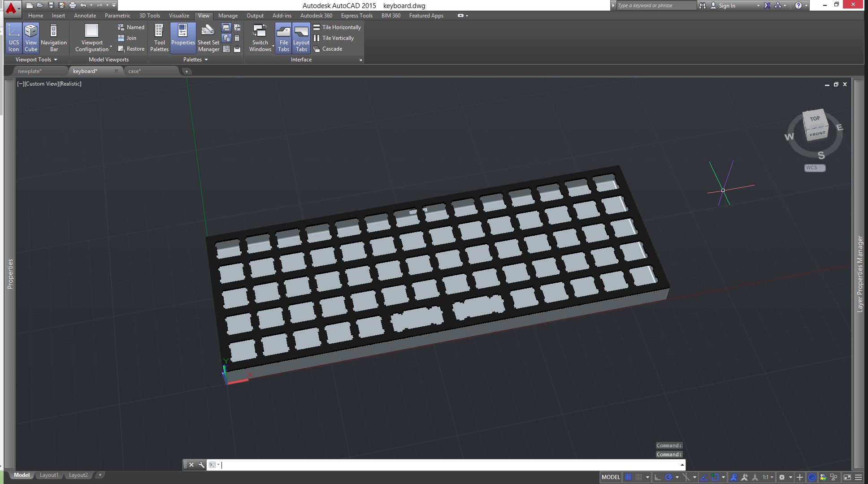Switch to the newplate drawing tab
Screen dimensions: 868x484
pyautogui.click(x=30, y=71)
